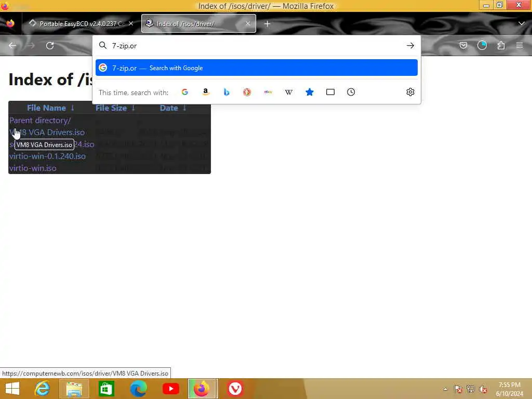Launch Vivaldi from the taskbar
Viewport: 532px width, 399px height.
[235, 389]
